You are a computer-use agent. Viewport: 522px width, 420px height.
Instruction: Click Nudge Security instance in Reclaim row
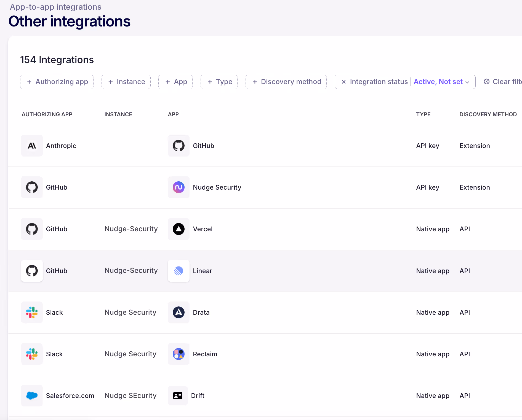tap(130, 354)
